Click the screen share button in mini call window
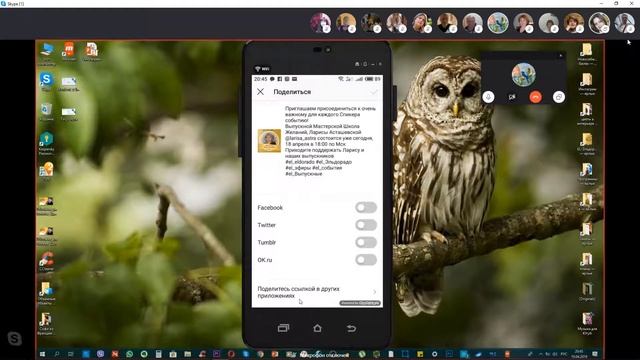Image resolution: width=640 pixels, height=360 pixels. [559, 97]
